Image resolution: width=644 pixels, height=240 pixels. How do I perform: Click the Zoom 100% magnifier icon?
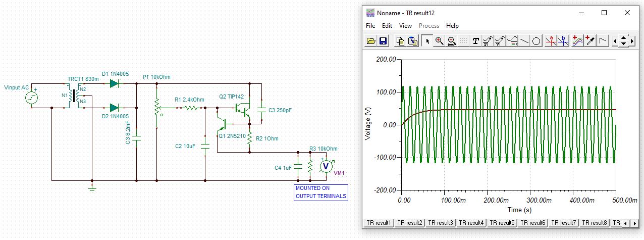(451, 41)
